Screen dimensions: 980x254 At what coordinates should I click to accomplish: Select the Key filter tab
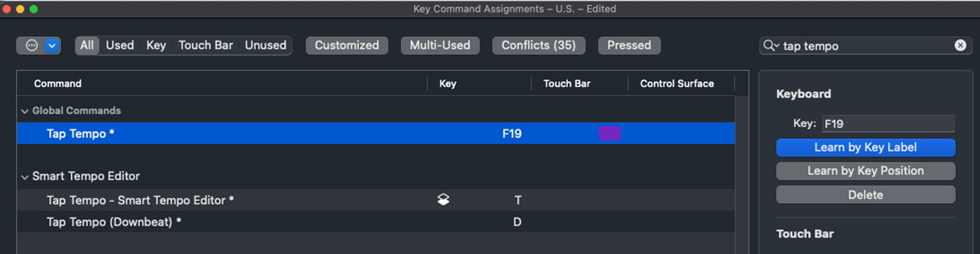156,45
